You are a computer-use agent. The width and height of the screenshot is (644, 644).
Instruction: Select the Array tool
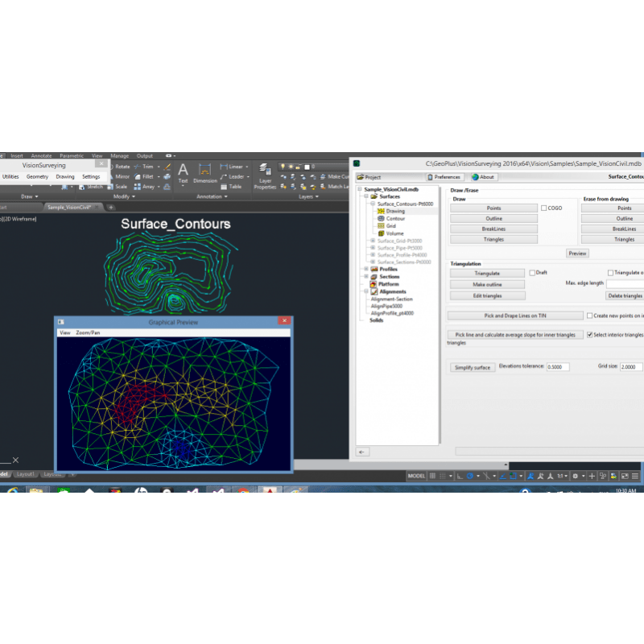click(144, 187)
